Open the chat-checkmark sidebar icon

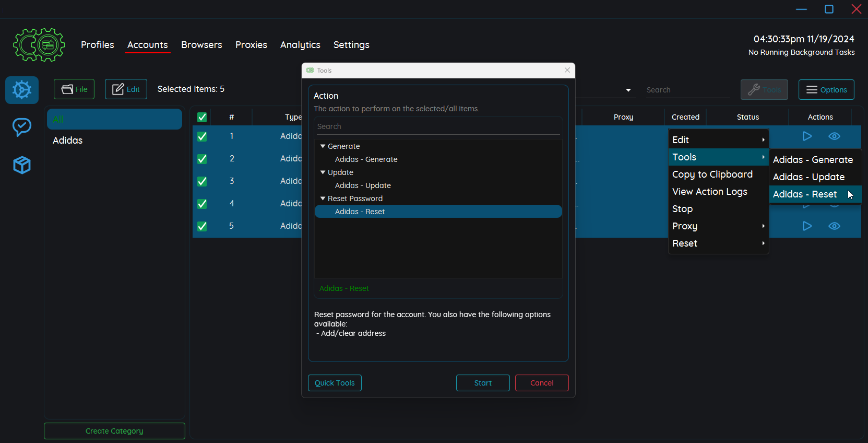(22, 127)
